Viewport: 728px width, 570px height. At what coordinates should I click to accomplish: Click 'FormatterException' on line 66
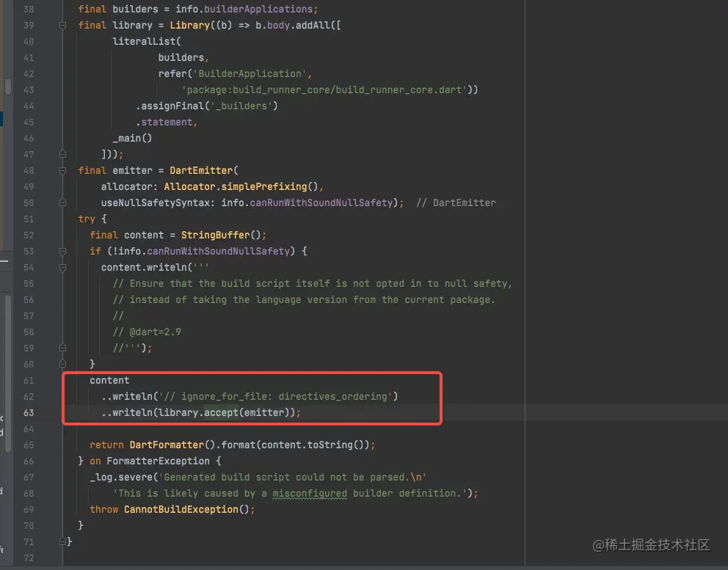158,461
